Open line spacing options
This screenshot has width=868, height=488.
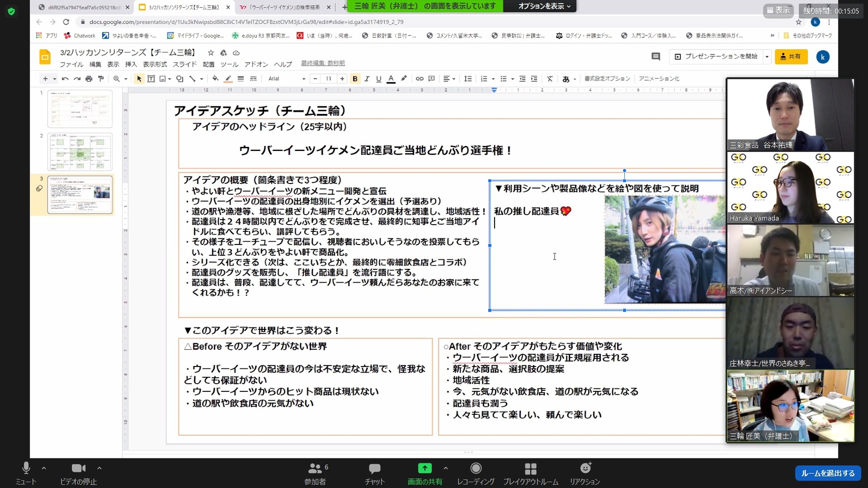coord(468,79)
